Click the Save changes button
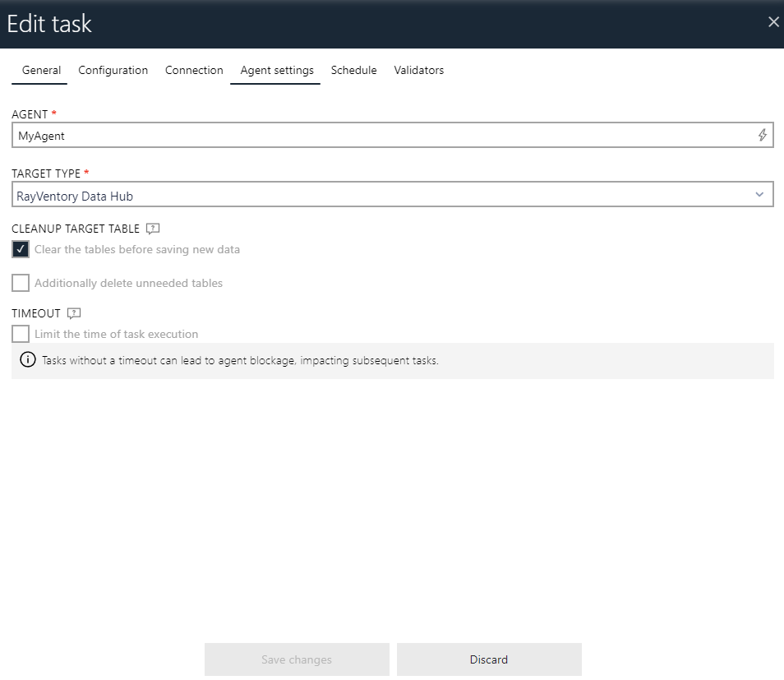784x680 pixels. tap(296, 659)
